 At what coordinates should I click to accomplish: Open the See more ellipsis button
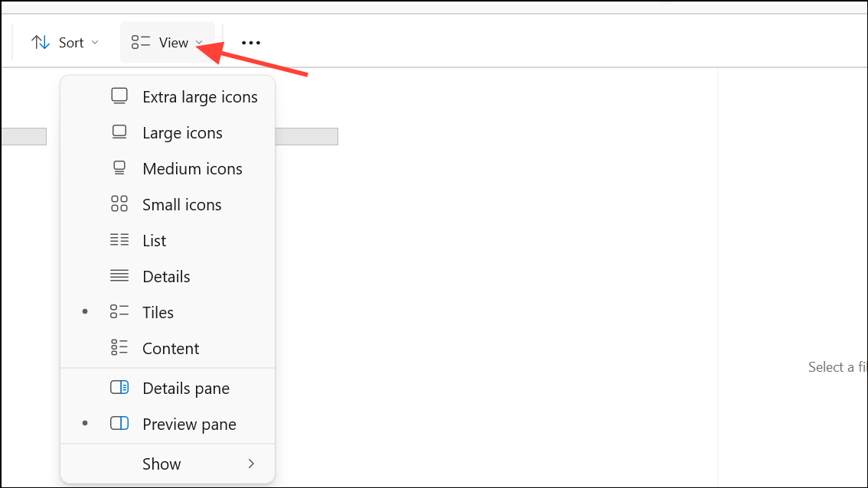point(251,43)
